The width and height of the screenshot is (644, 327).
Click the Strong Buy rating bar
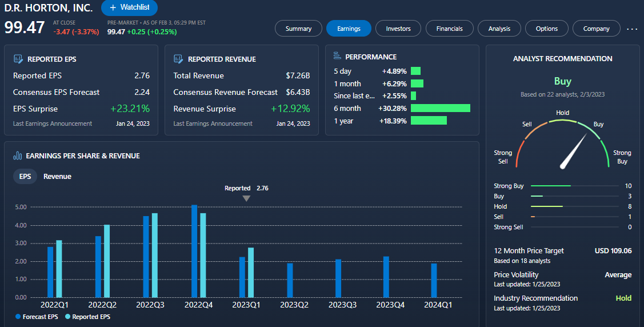tap(551, 186)
